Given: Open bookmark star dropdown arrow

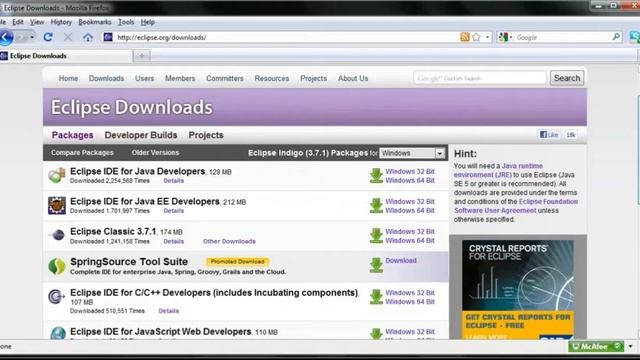Looking at the screenshot, I should (487, 37).
